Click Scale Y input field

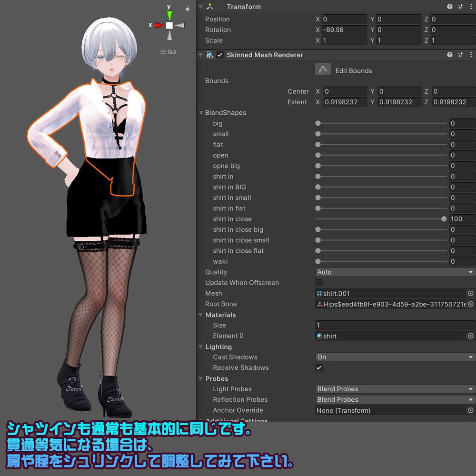pyautogui.click(x=399, y=40)
